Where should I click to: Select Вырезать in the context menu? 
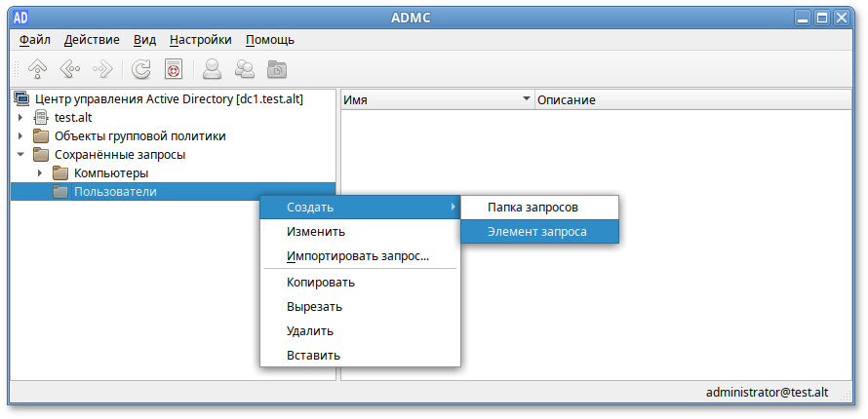(x=360, y=307)
